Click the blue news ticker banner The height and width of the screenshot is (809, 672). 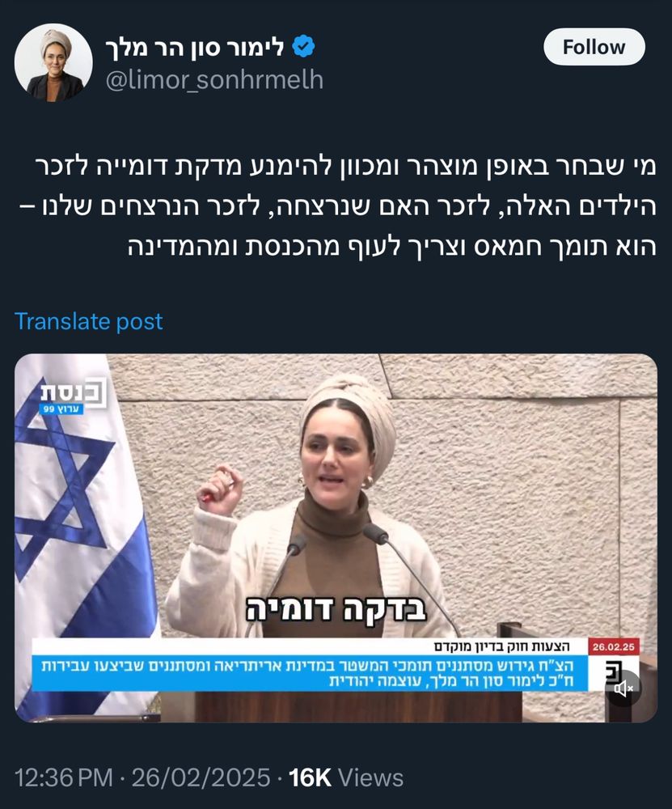click(x=311, y=673)
